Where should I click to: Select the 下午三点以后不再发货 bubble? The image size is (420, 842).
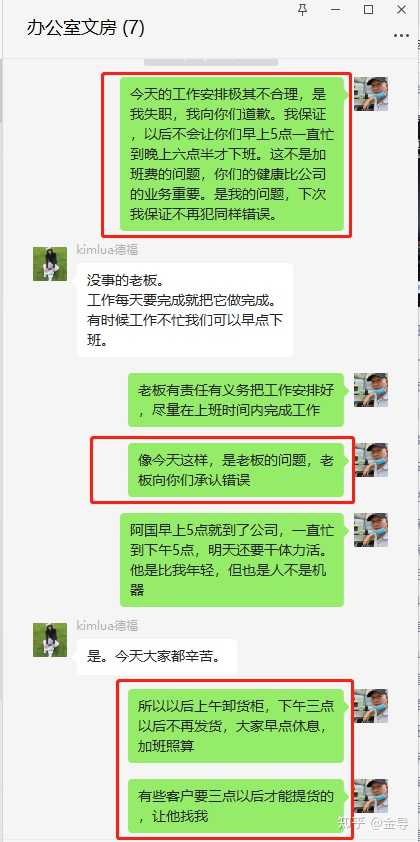tap(236, 726)
